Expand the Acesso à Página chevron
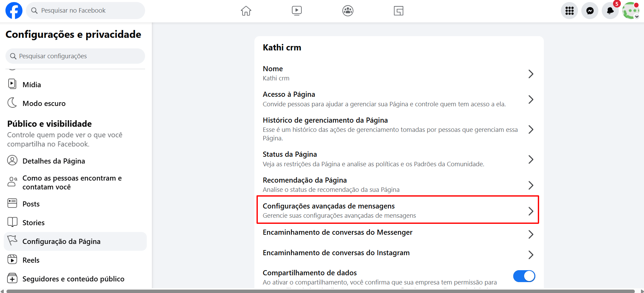 tap(531, 99)
